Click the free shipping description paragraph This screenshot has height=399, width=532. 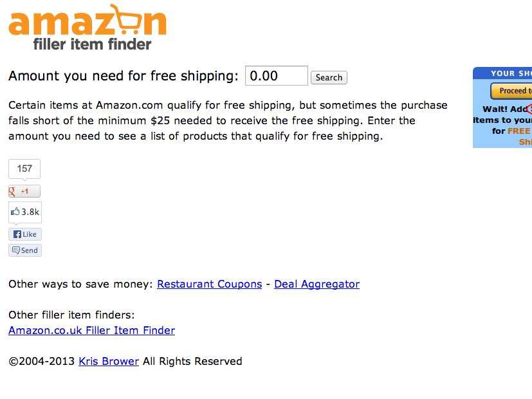point(228,120)
